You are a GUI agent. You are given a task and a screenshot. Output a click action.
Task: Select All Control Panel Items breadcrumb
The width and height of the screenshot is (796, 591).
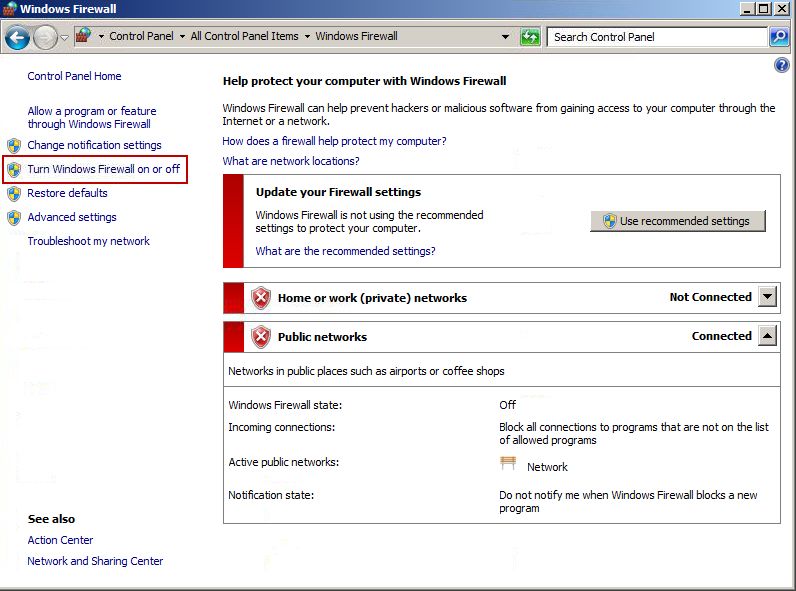(x=244, y=36)
